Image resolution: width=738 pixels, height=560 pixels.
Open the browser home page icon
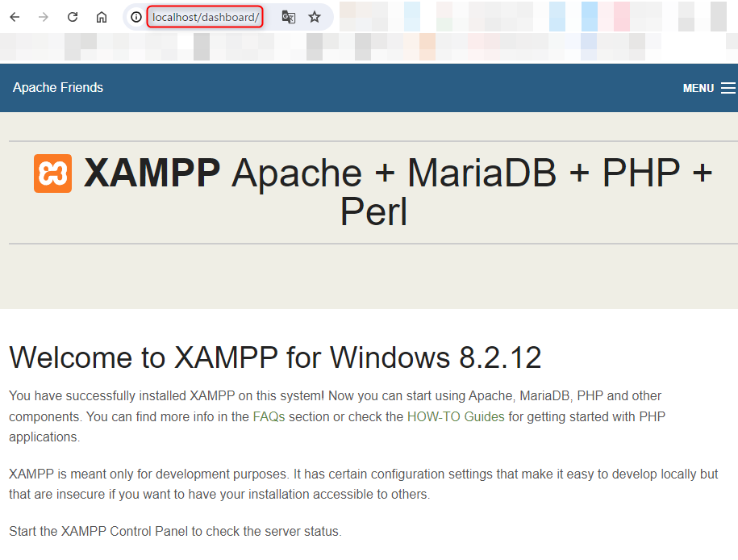point(101,18)
